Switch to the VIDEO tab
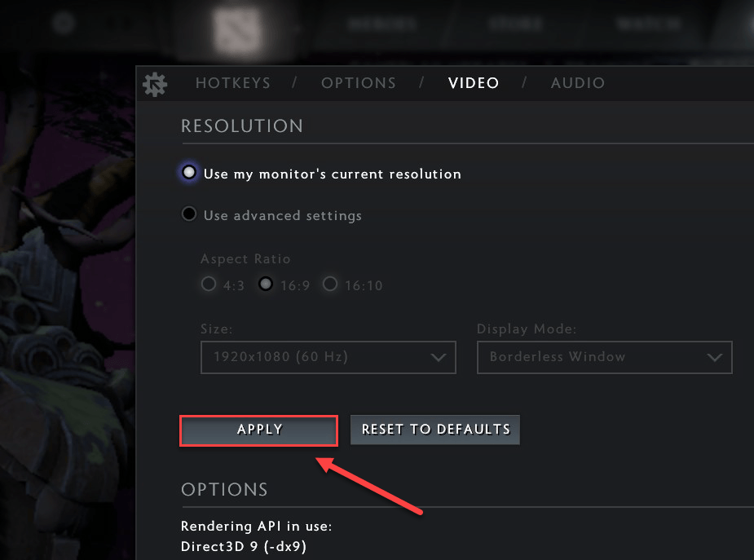 point(474,82)
